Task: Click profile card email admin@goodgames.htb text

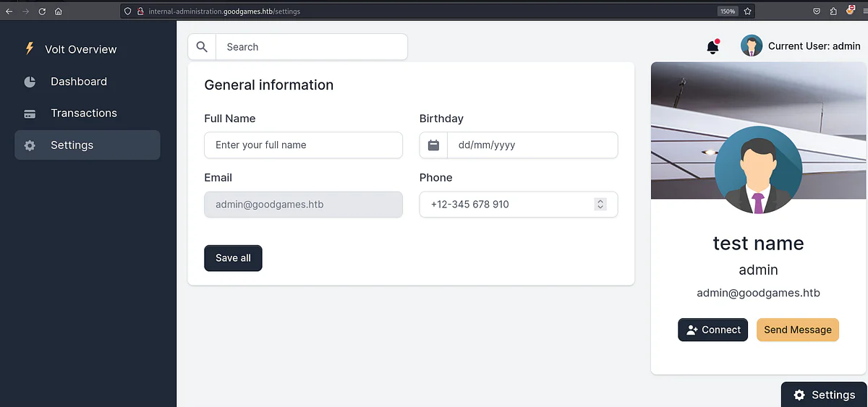Action: coord(758,293)
